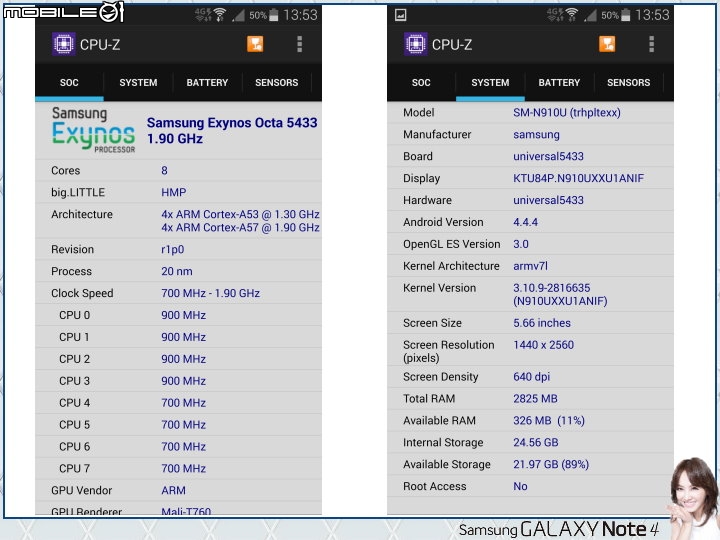Tap the CPU 3 row label
The image size is (720, 540).
pyautogui.click(x=74, y=381)
